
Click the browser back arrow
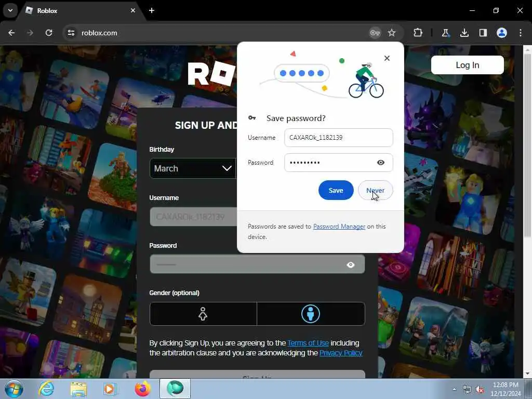11,33
